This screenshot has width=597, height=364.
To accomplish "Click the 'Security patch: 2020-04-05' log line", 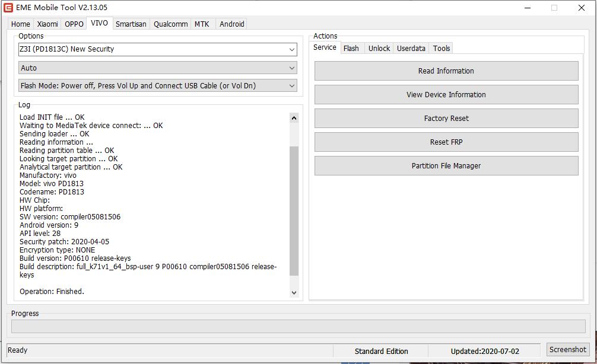I will [x=64, y=242].
